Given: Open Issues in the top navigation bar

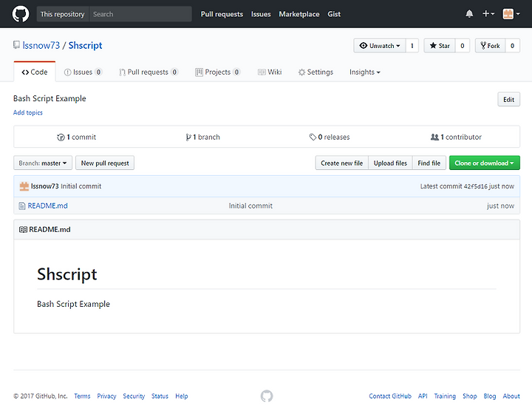Looking at the screenshot, I should click(x=261, y=14).
